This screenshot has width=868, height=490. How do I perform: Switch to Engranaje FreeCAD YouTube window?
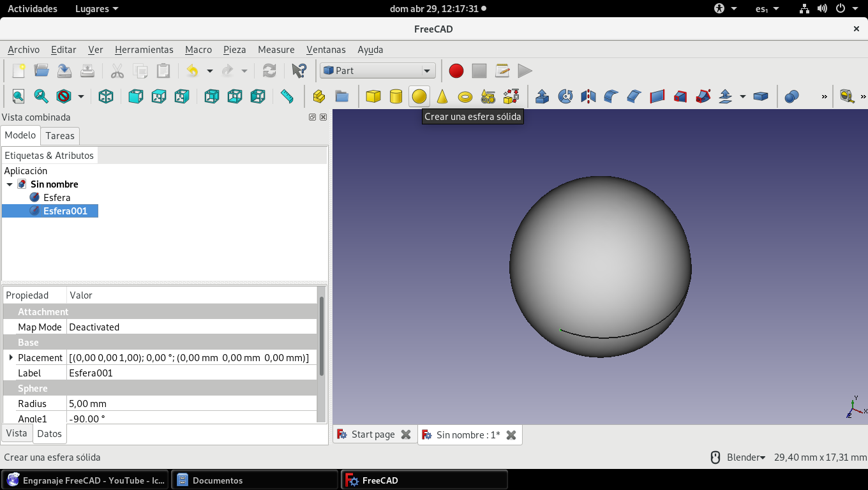click(86, 480)
